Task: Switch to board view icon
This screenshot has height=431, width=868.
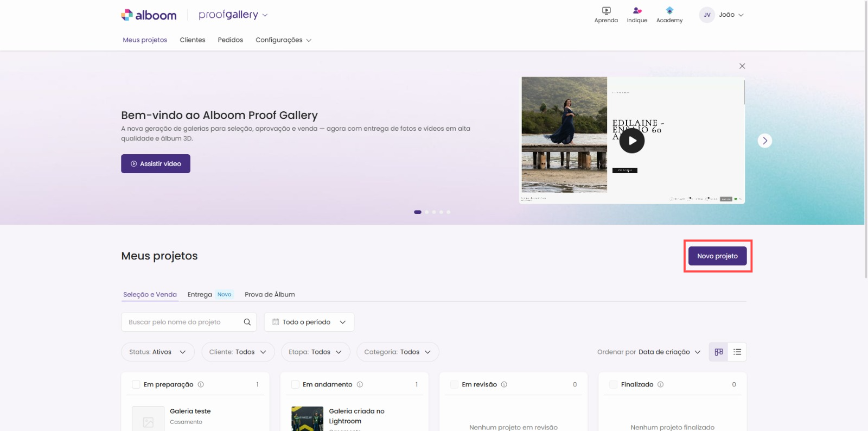Action: coord(719,352)
